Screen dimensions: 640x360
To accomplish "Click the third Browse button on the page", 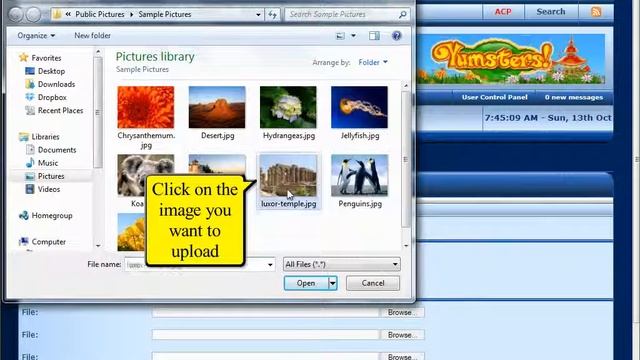I will [x=402, y=356].
